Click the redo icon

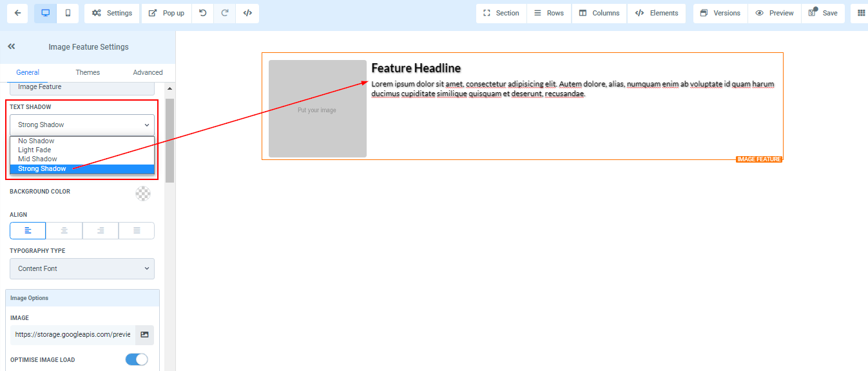(225, 13)
